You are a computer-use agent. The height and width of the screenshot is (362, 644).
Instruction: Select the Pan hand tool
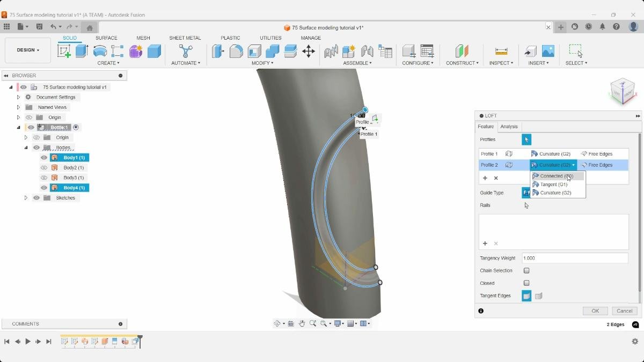(302, 323)
